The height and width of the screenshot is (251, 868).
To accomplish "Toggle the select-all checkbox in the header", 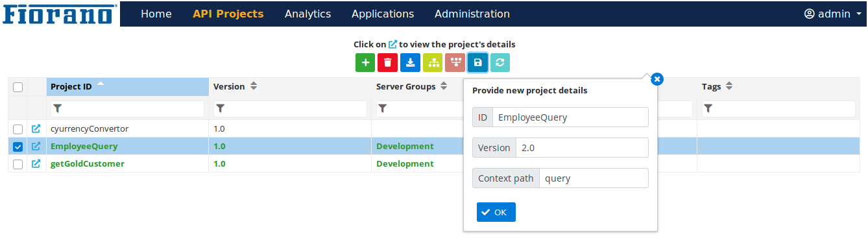I will point(18,87).
